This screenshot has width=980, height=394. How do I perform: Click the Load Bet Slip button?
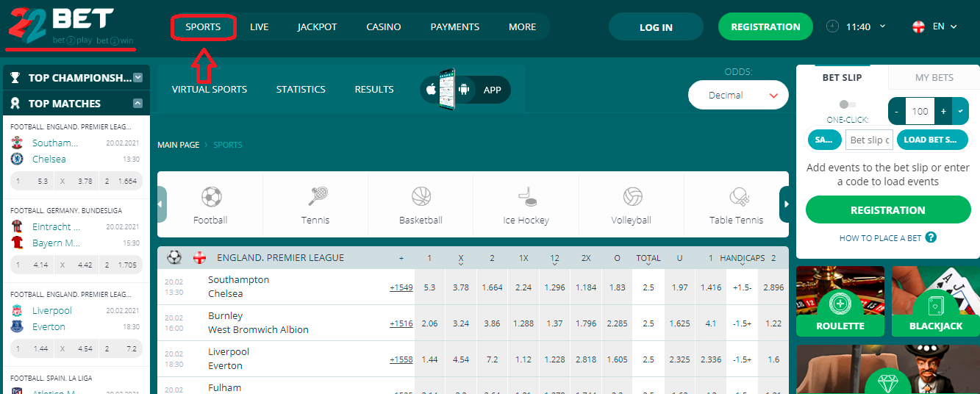coord(931,140)
